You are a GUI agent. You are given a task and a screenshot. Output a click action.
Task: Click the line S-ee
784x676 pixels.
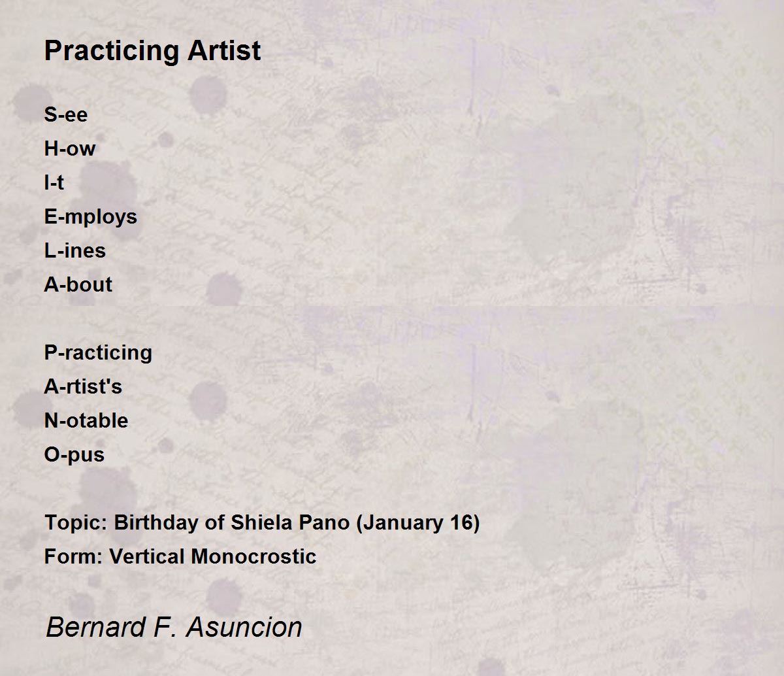tap(66, 114)
